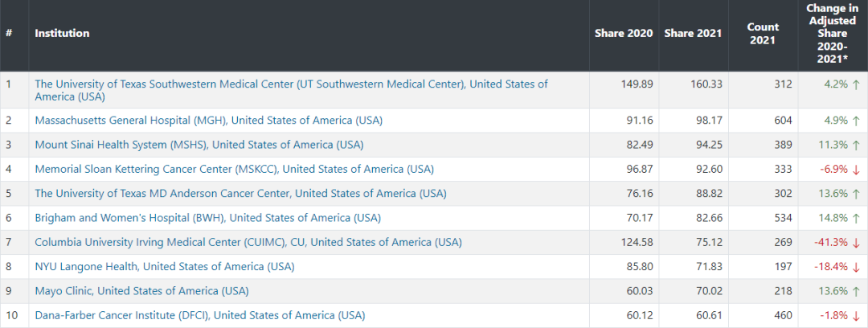Screen dimensions: 868x328
Task: Open Memorial Sloan Kettering Cancer Center link
Action: click(x=234, y=169)
